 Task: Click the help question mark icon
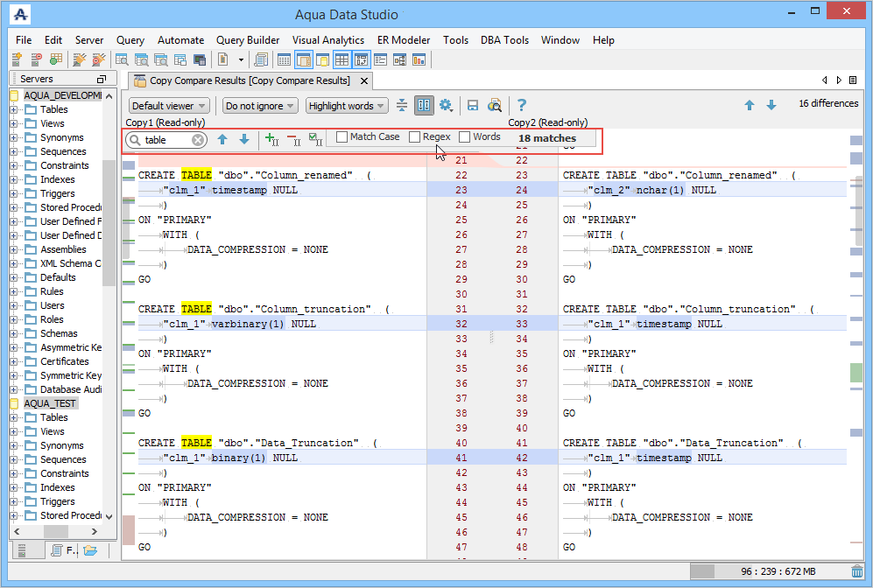coord(522,105)
